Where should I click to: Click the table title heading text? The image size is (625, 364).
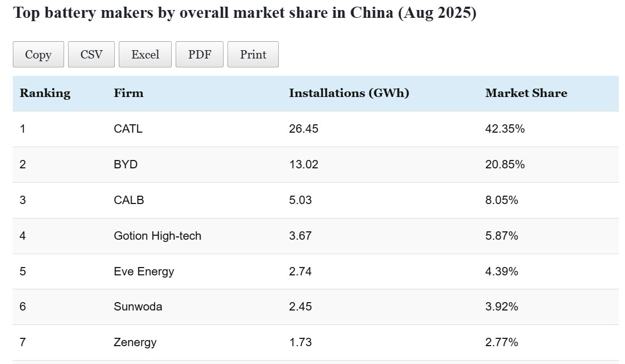click(x=244, y=13)
